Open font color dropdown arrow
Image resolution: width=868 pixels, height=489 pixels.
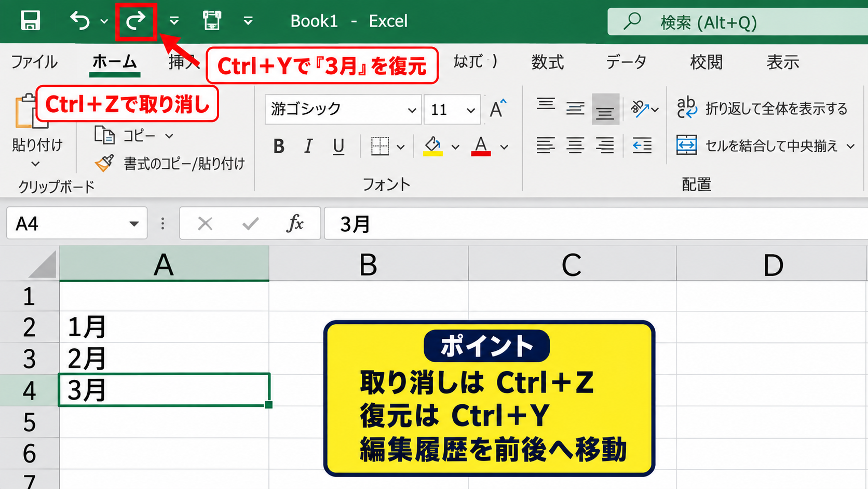504,147
